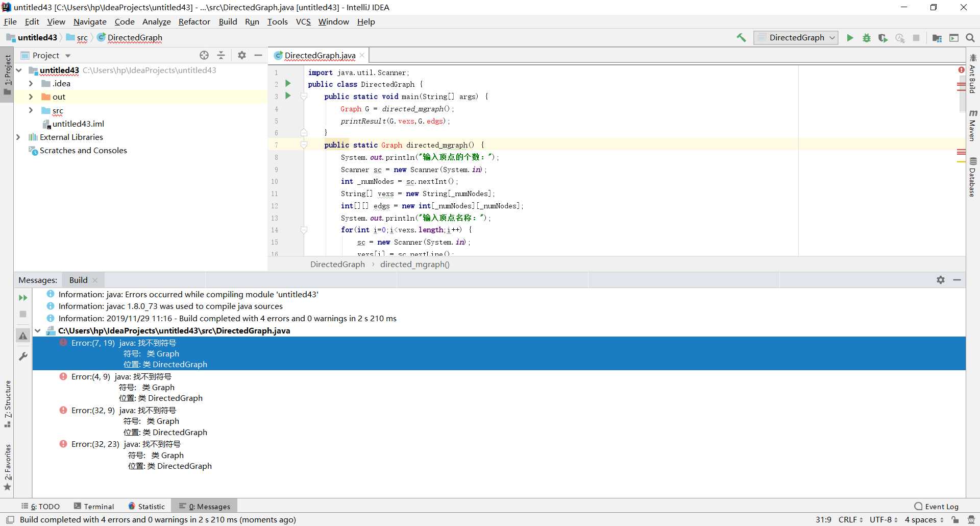The width and height of the screenshot is (980, 526).
Task: Click the Build project hammer icon
Action: coord(741,38)
